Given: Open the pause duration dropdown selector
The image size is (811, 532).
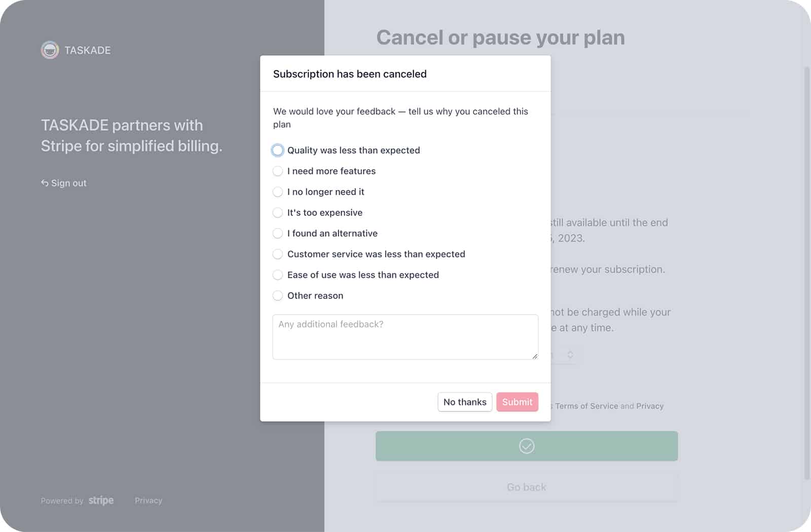Looking at the screenshot, I should point(571,354).
